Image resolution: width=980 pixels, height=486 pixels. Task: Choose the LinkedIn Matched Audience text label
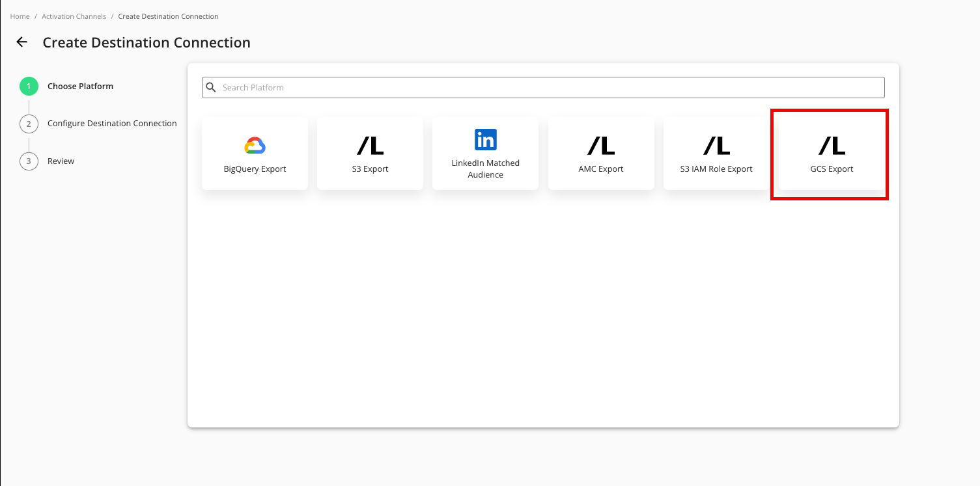pyautogui.click(x=485, y=169)
